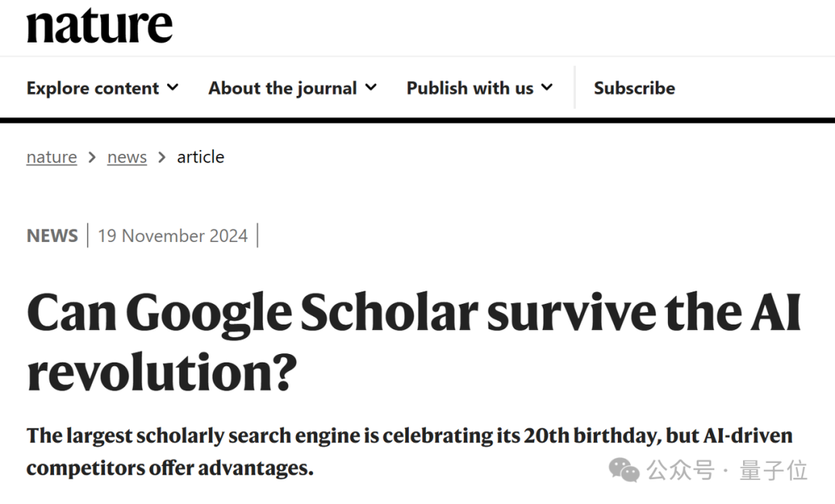Viewport: 835px width, 504px height.
Task: Click the article breadcrumb item
Action: [x=200, y=157]
